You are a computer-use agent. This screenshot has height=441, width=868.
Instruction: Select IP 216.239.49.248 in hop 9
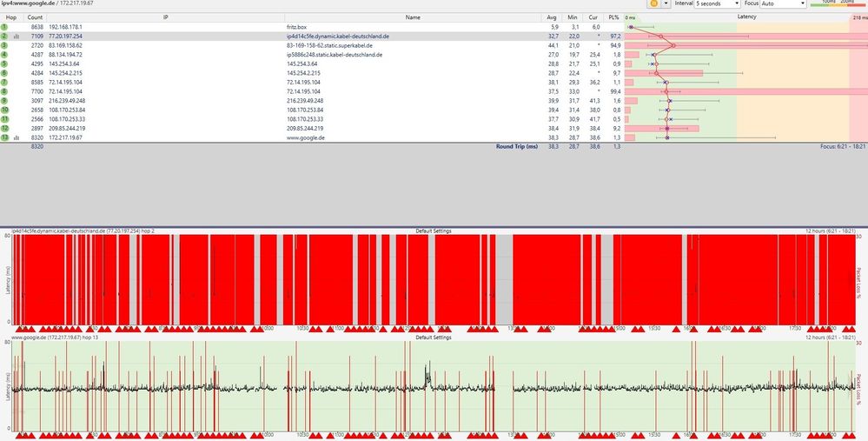click(x=66, y=101)
